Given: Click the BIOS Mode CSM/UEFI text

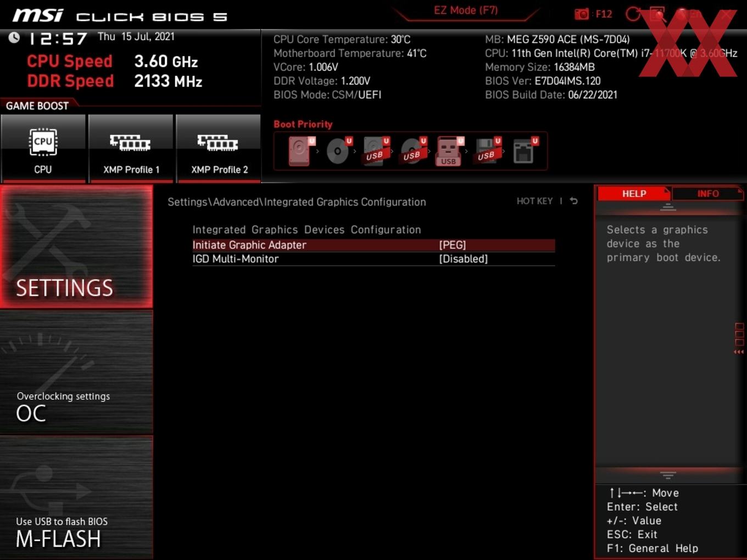Looking at the screenshot, I should coord(327,94).
